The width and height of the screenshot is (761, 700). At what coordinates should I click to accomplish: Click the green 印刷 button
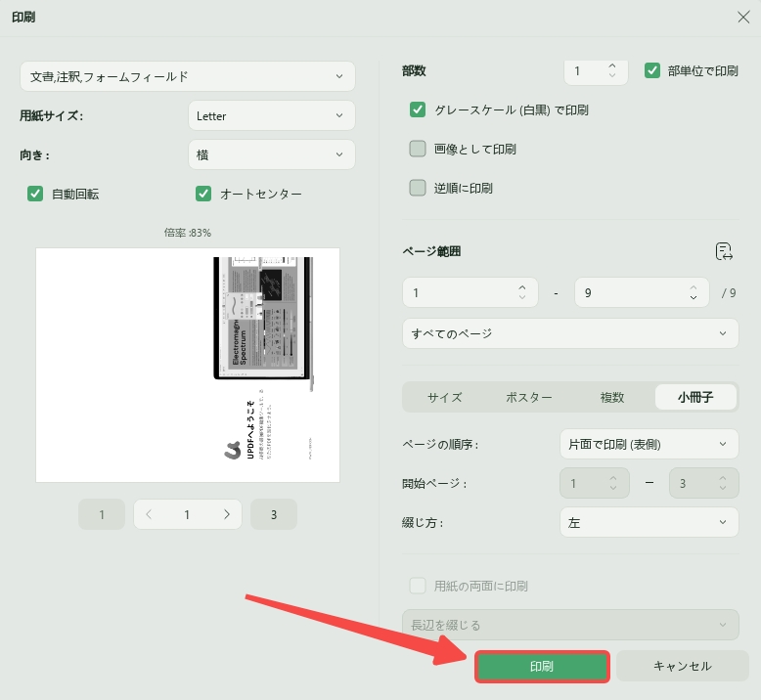(x=542, y=667)
